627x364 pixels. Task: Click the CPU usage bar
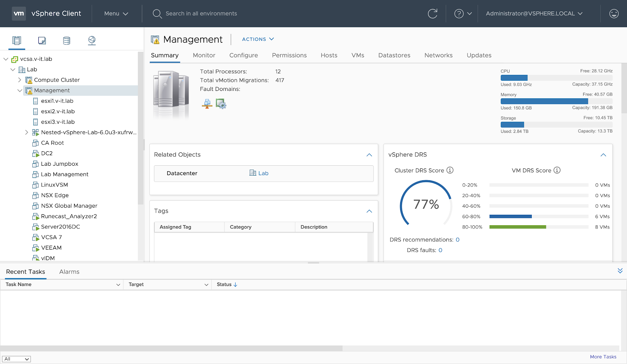556,78
